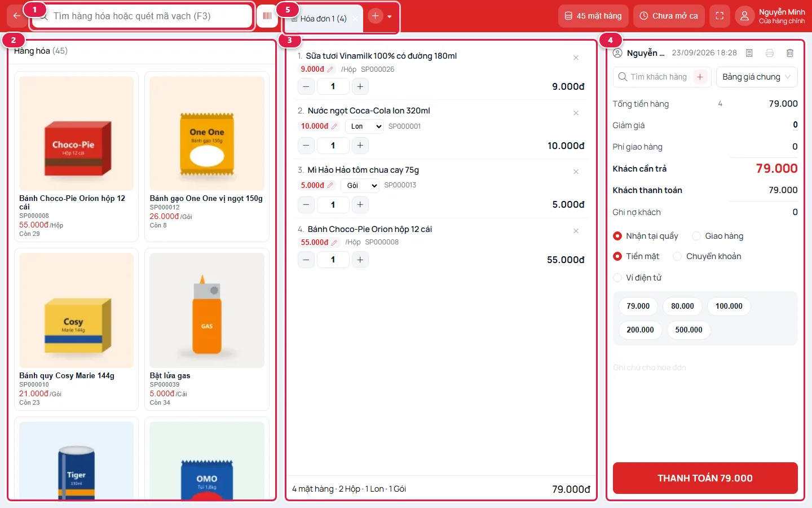Edit the 5.000đ Hảo Hảo price
Viewport: 812px width, 508px height.
pos(317,185)
